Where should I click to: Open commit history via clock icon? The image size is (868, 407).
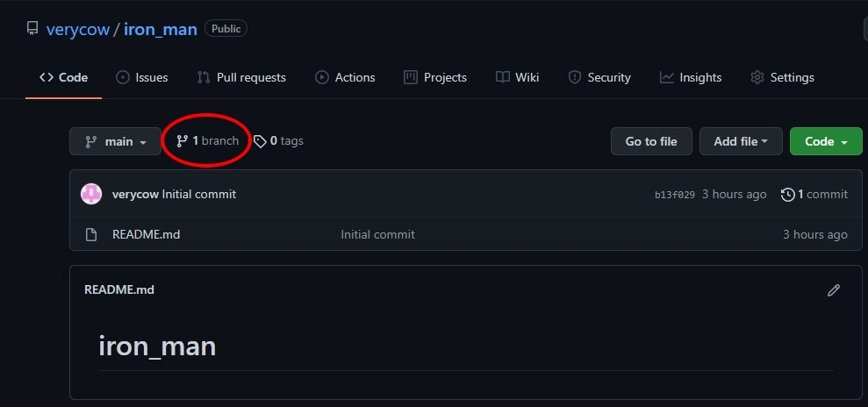(x=787, y=195)
